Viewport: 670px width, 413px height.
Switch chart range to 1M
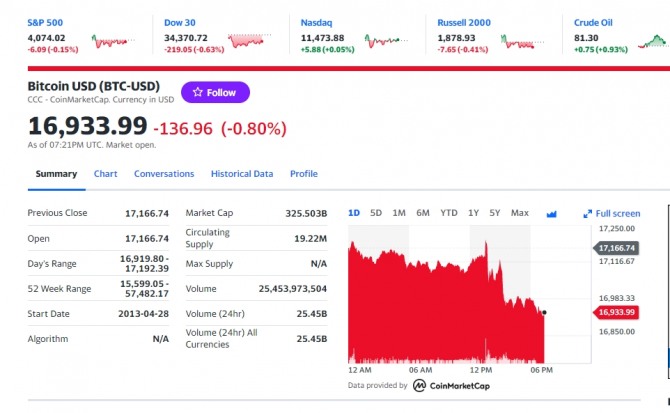[x=399, y=213]
